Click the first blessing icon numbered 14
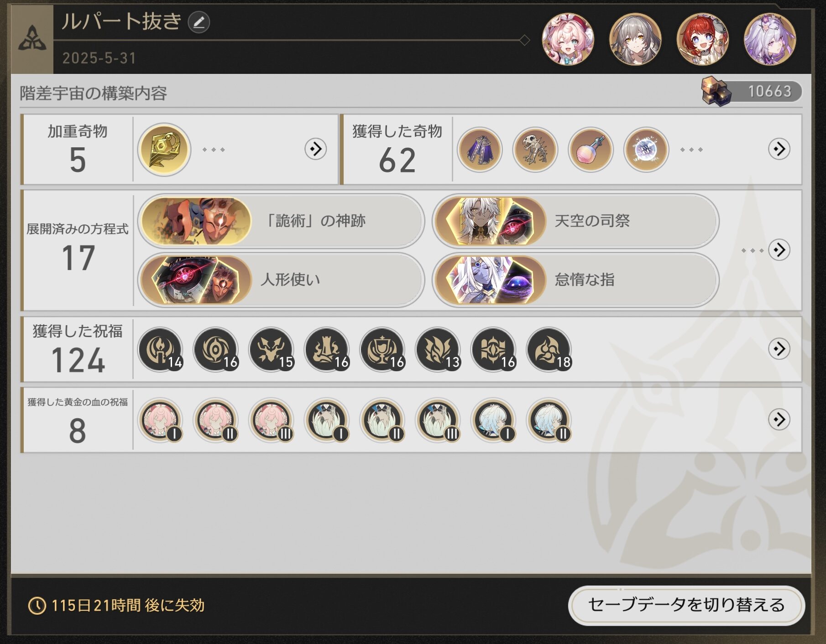The width and height of the screenshot is (826, 644). [161, 349]
